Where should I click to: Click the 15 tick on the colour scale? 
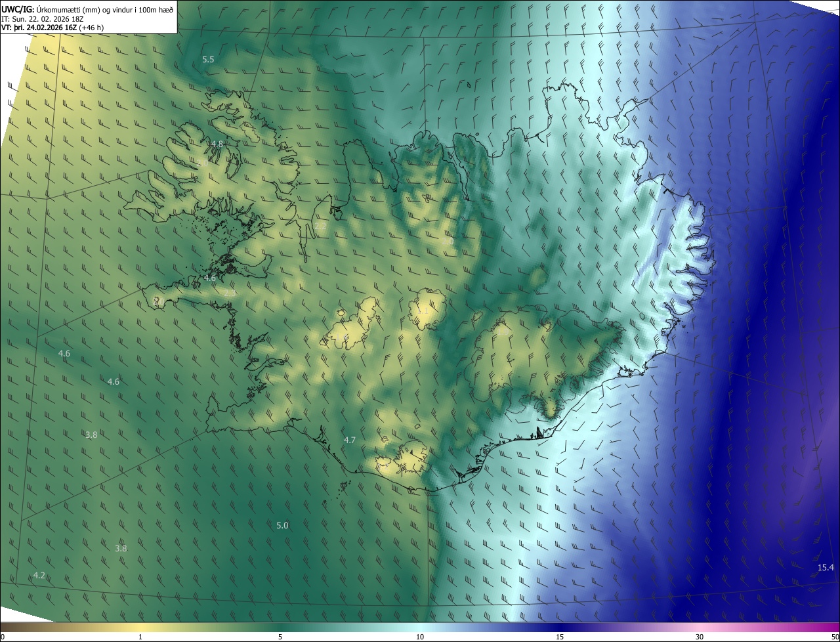[560, 637]
